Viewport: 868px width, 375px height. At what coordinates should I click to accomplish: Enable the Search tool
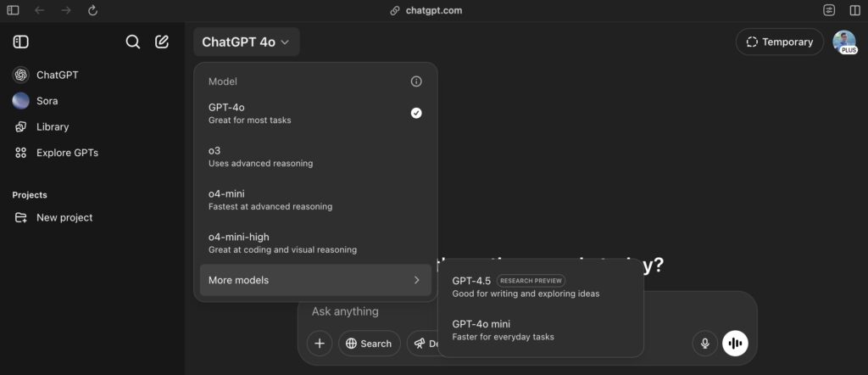click(370, 344)
